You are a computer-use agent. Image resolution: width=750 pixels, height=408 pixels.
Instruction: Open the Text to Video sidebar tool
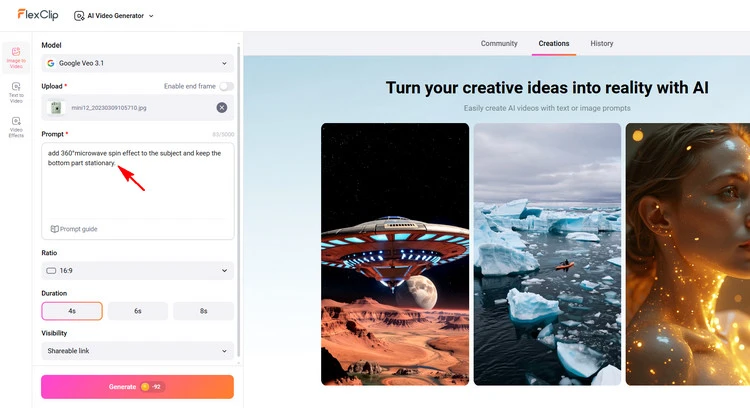coord(16,92)
